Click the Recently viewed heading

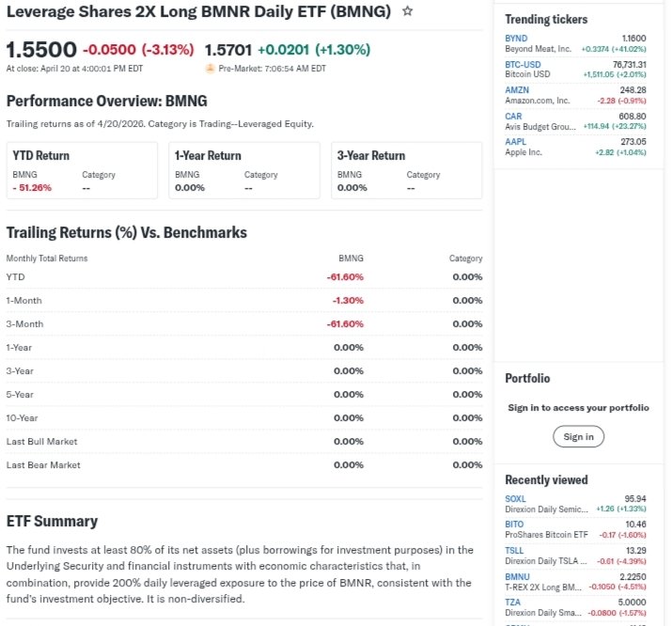click(x=546, y=479)
